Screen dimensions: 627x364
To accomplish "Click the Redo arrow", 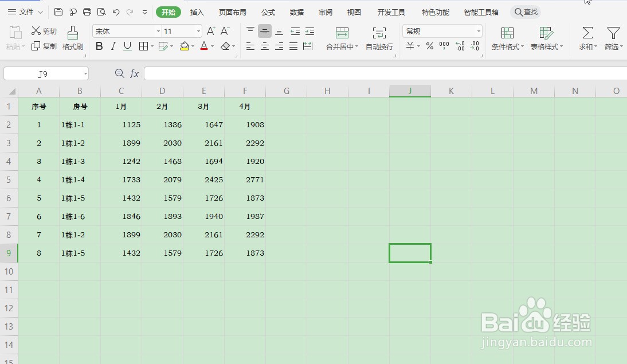I will tap(130, 12).
